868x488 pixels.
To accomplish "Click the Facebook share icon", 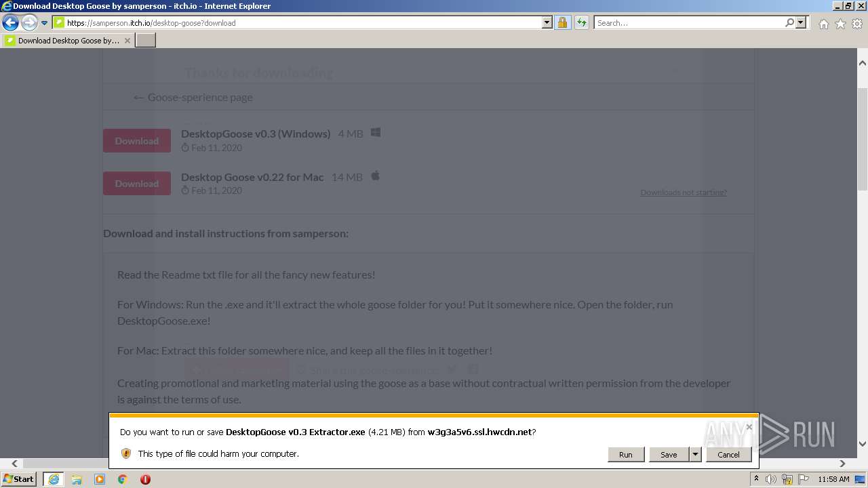I will [473, 369].
